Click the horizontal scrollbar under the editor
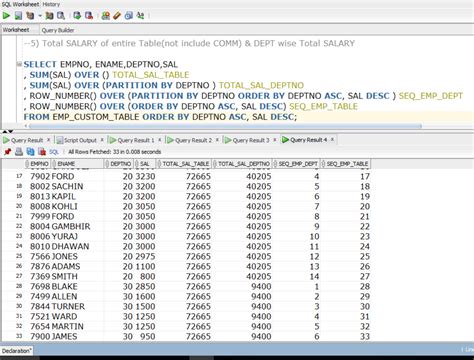Screen dimensions: 474x360 225,126
